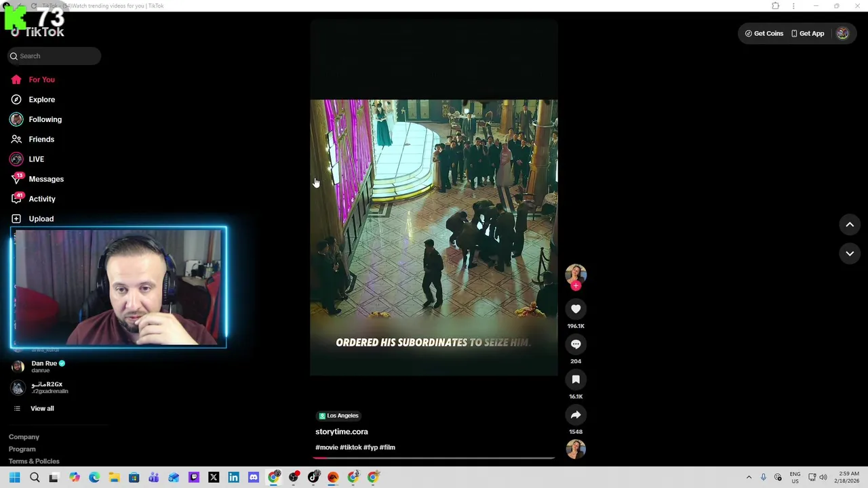Like the video with the heart icon
The height and width of the screenshot is (488, 868).
tap(576, 309)
